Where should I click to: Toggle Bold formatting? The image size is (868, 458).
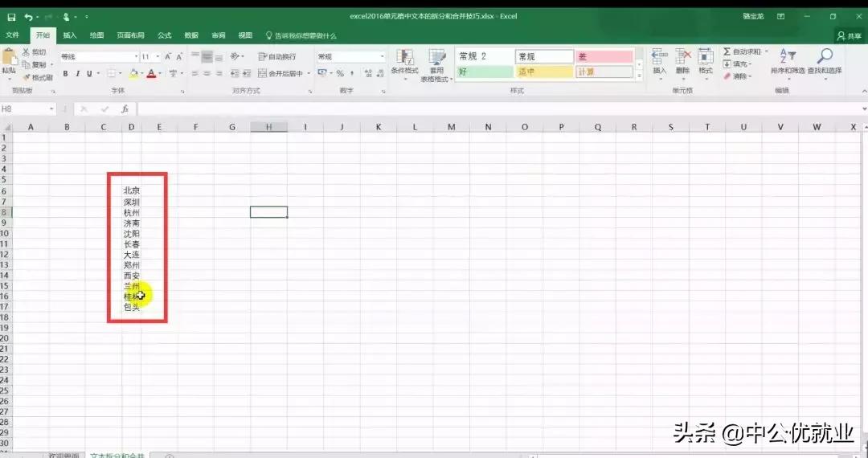(66, 74)
